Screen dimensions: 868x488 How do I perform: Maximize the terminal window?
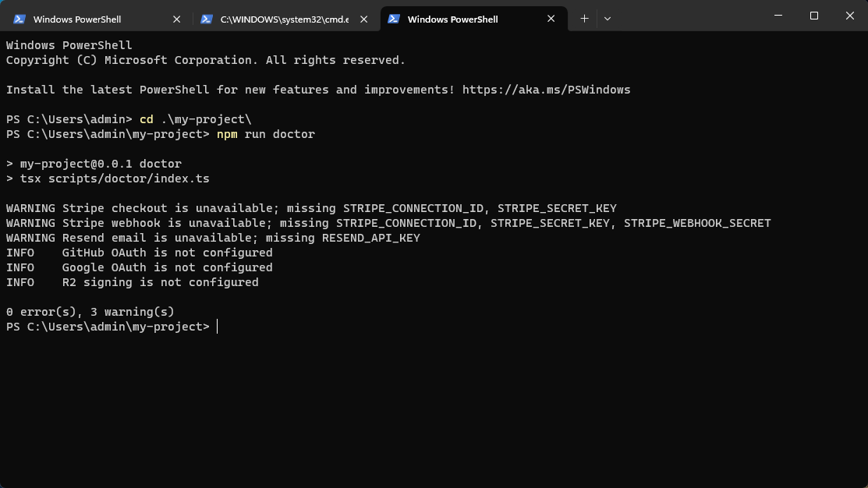pyautogui.click(x=813, y=16)
